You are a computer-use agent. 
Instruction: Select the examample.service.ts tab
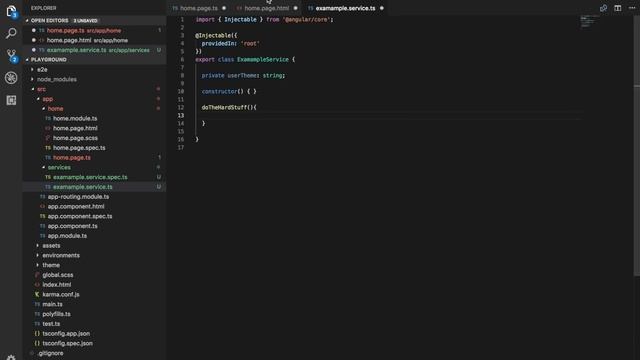pos(345,8)
